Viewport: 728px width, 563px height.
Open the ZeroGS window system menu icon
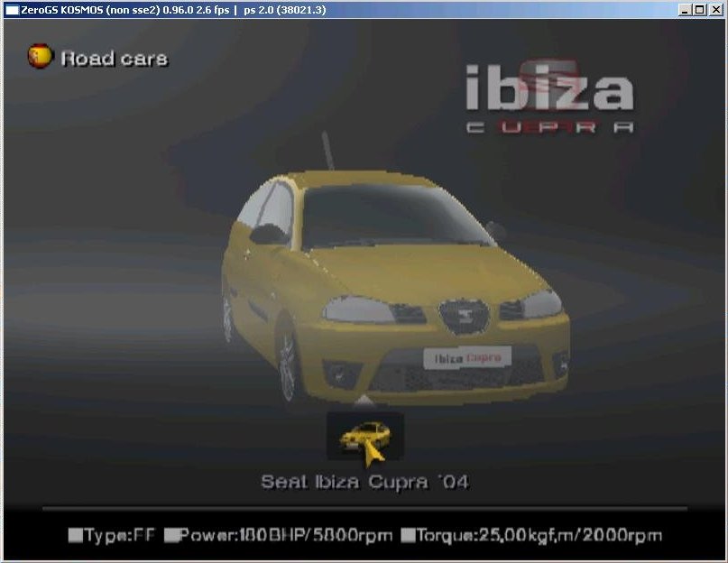12,10
